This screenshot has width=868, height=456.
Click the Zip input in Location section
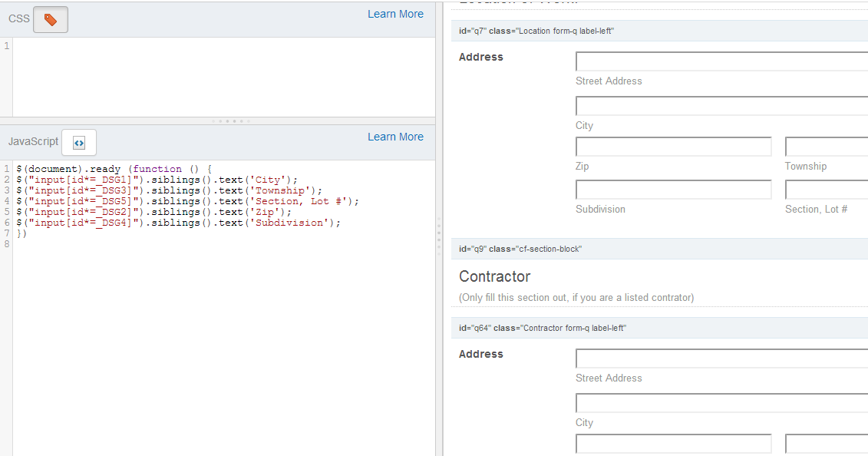673,147
